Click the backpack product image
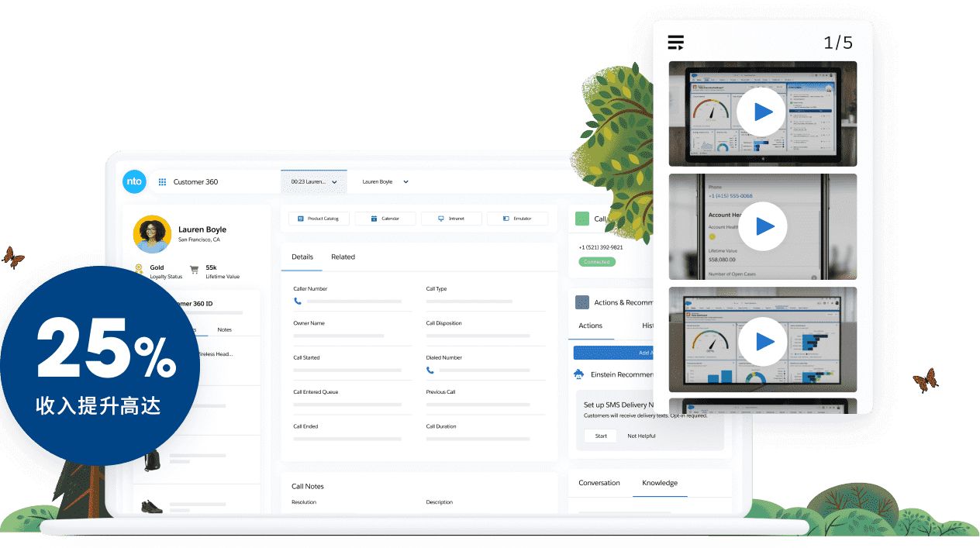Viewport: 980px width, 548px height. pos(152,460)
